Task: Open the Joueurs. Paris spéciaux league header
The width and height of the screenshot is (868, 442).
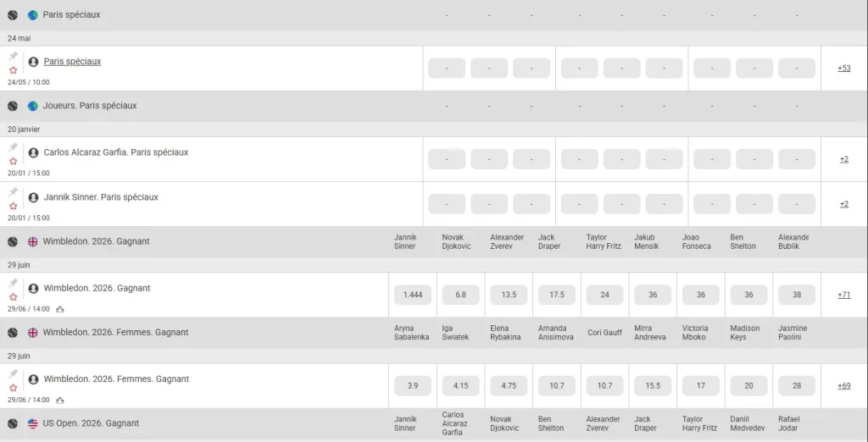Action: click(90, 106)
